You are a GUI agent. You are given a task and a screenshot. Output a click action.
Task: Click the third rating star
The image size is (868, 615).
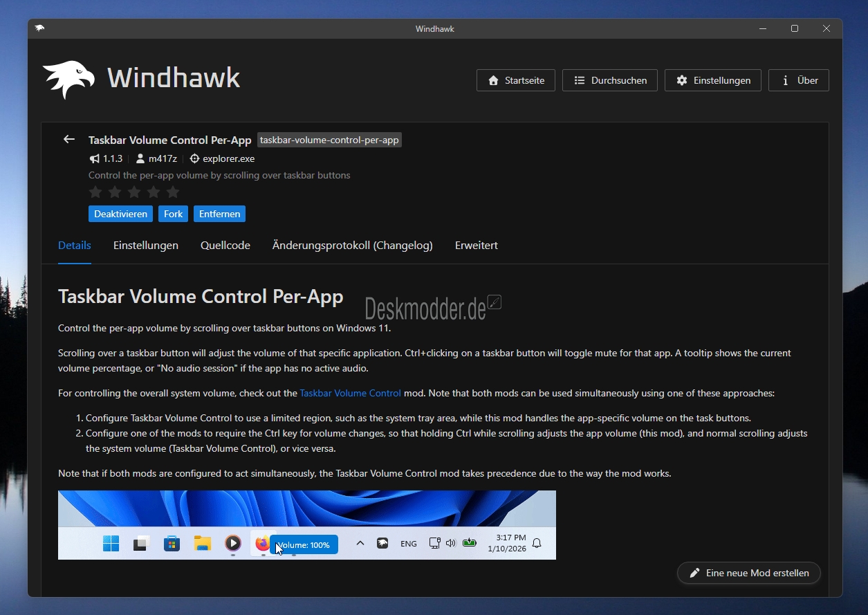click(134, 192)
